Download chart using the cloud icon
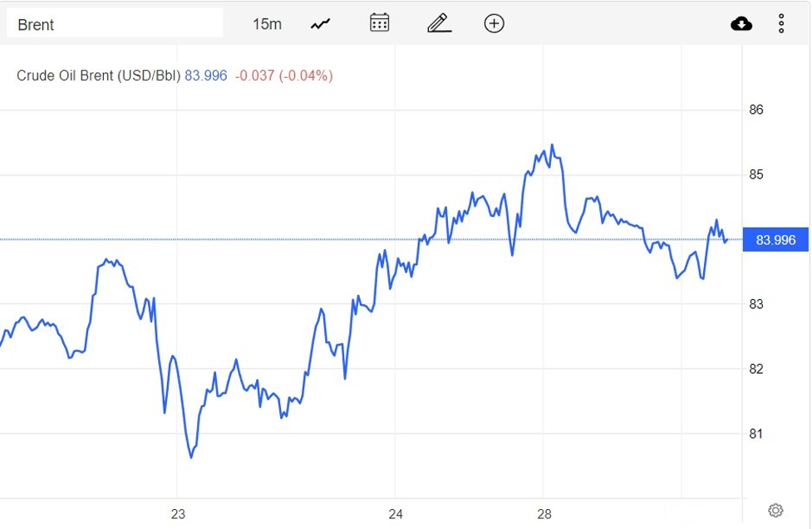The width and height of the screenshot is (812, 529). coord(741,24)
